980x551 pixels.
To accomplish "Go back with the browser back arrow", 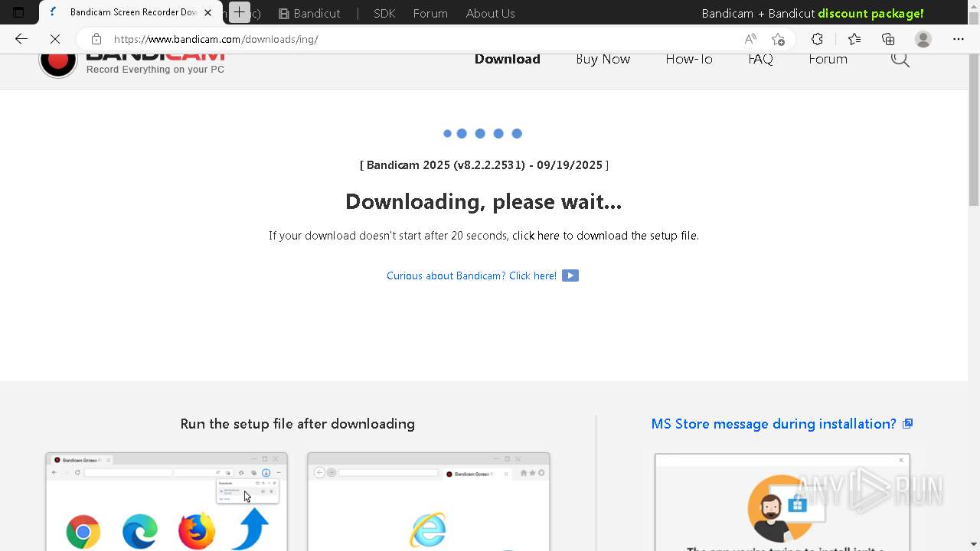I will tap(21, 39).
